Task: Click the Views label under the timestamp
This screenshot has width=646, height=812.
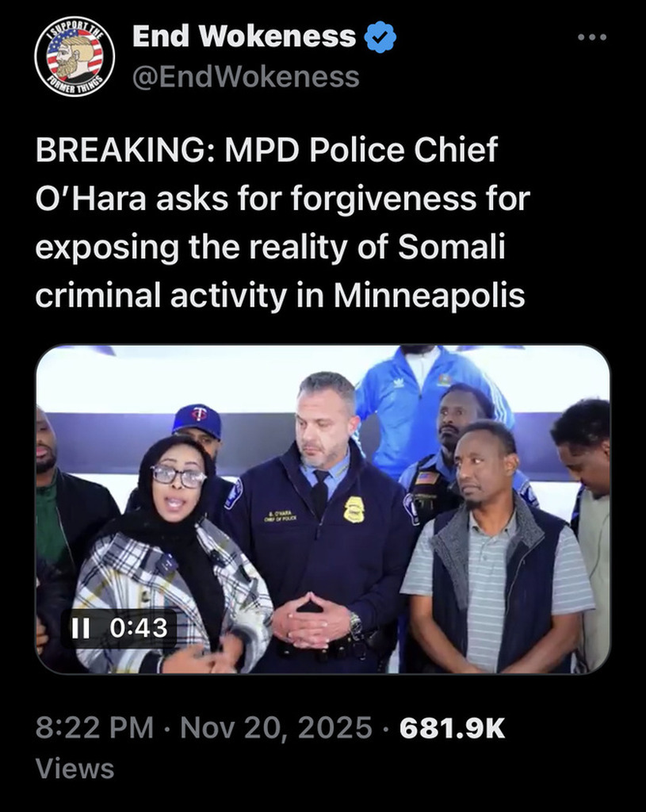Action: pos(75,768)
